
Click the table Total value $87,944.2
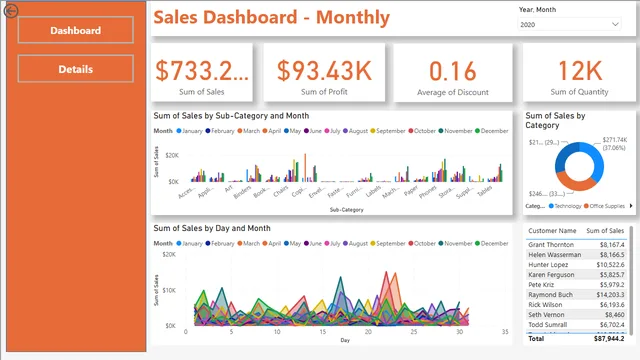(609, 339)
